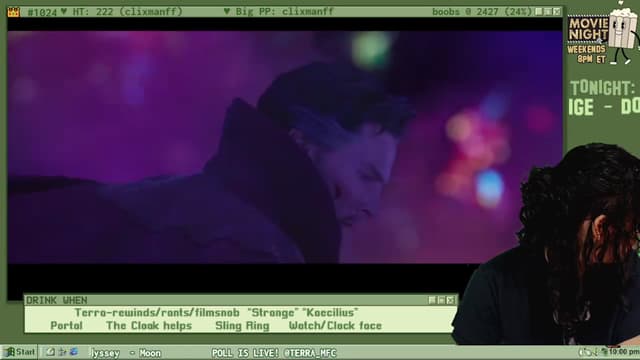Close the top movie window
The image size is (640, 360).
(557, 11)
